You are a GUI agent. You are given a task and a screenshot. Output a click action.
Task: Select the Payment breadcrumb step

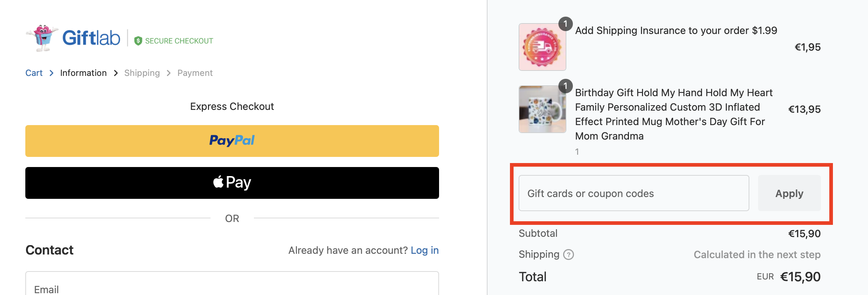click(195, 73)
